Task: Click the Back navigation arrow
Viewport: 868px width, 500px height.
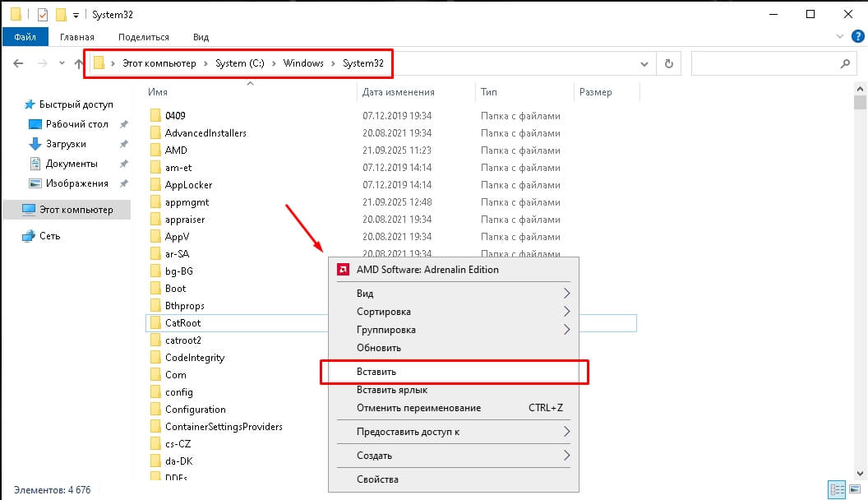Action: [x=18, y=63]
